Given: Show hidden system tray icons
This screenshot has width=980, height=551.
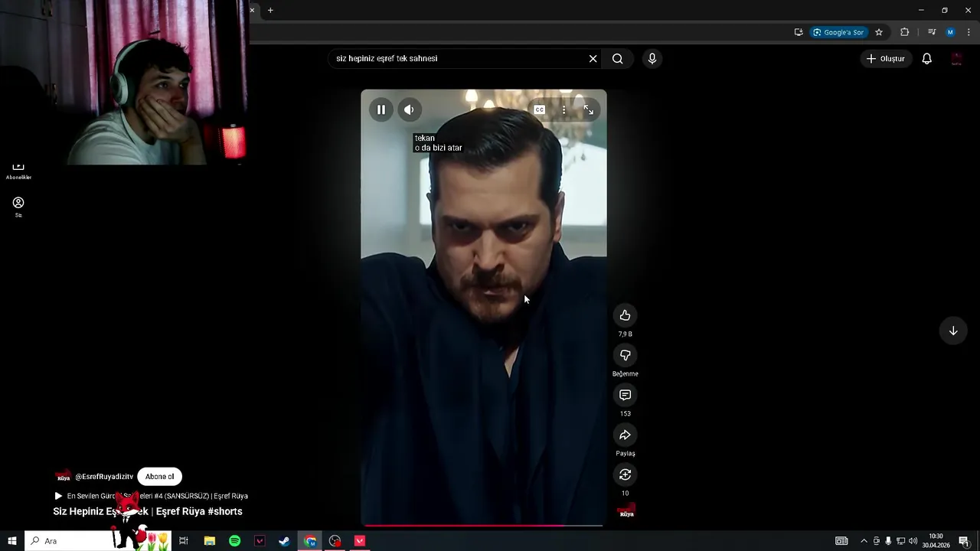Looking at the screenshot, I should point(864,541).
